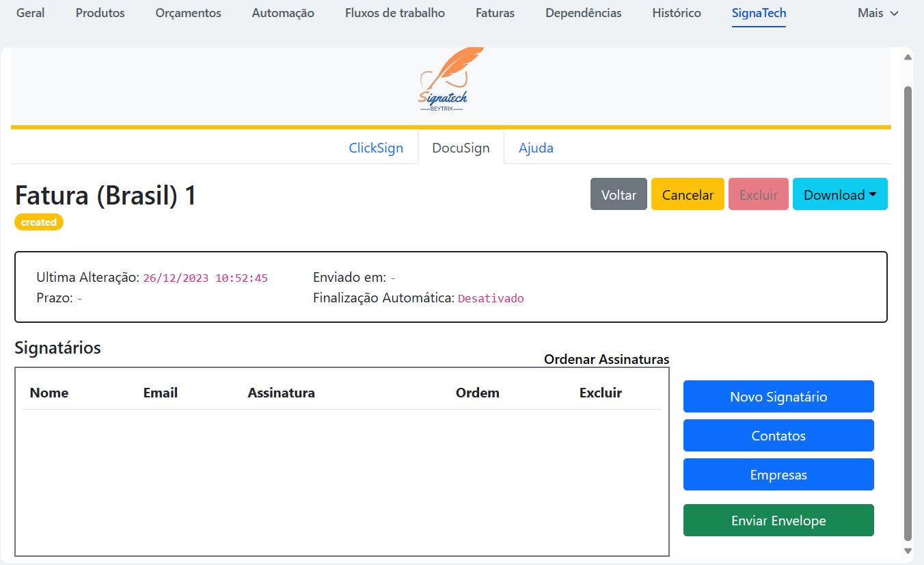Open the Download dropdown button

839,195
